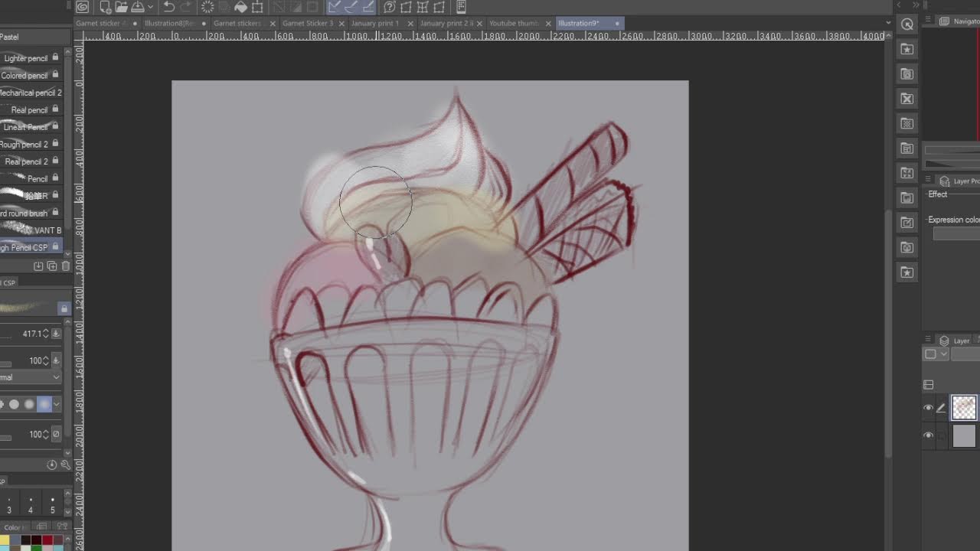Click the Clear layer burst icon
Screen dimensions: 980x551
207,7
